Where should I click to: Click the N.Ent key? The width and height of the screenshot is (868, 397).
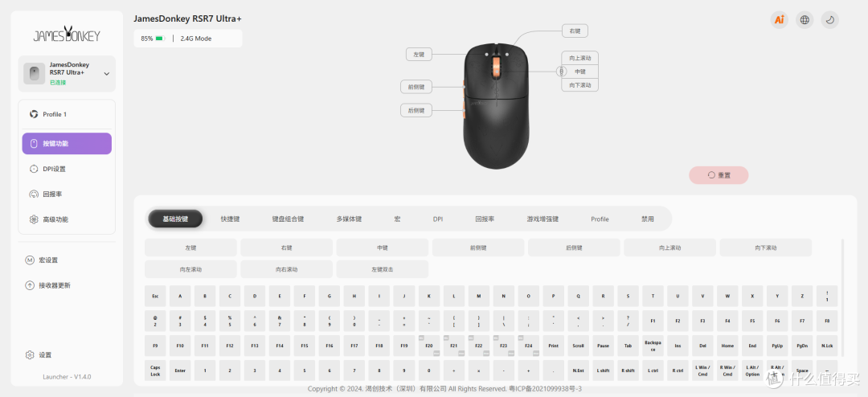[578, 370]
